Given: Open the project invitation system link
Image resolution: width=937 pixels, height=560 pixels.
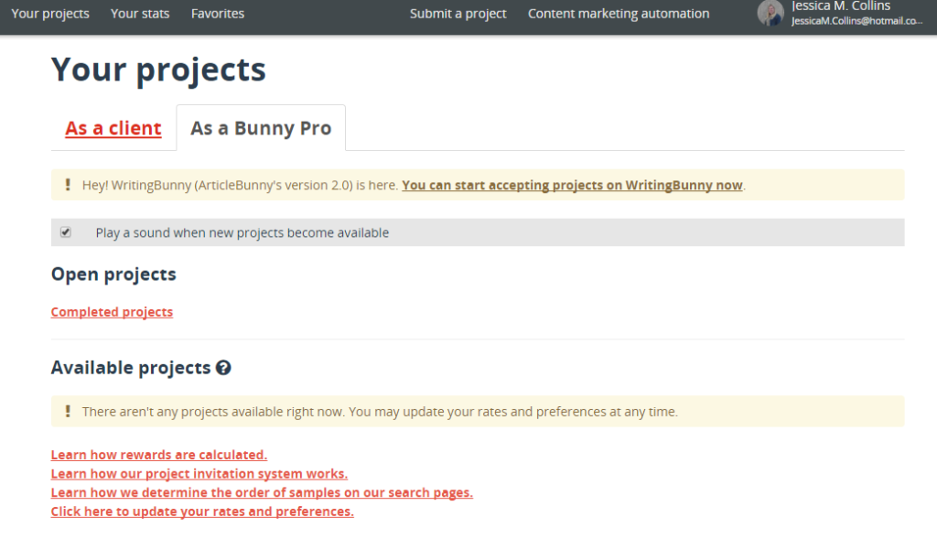Looking at the screenshot, I should [x=199, y=474].
